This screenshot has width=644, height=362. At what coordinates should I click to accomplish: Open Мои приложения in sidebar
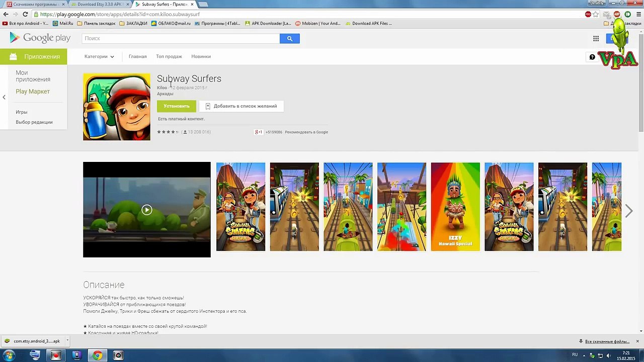(x=33, y=76)
